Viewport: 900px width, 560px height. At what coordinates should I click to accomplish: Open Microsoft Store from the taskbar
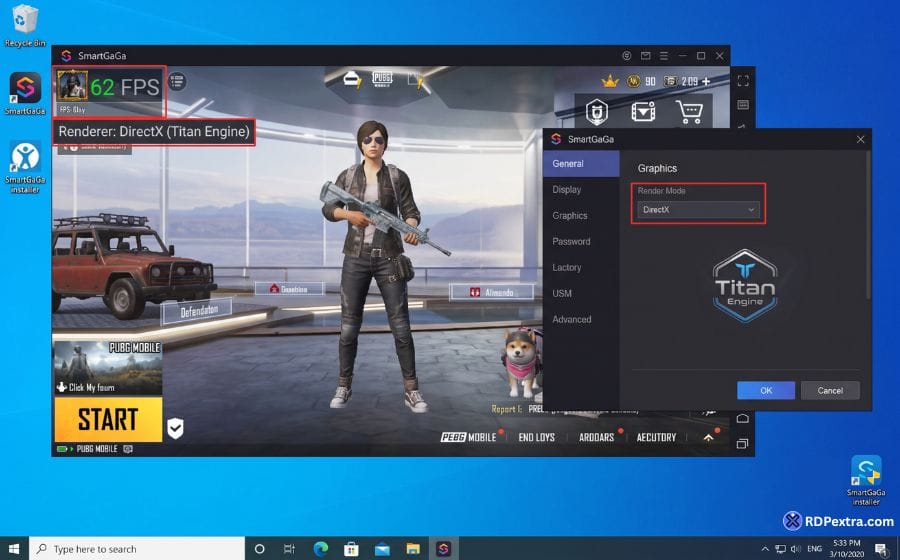pyautogui.click(x=351, y=549)
